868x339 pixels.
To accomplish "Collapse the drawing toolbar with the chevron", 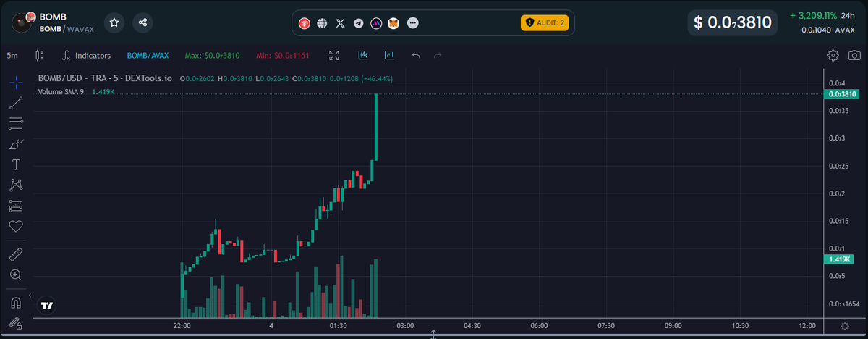I will [30, 296].
